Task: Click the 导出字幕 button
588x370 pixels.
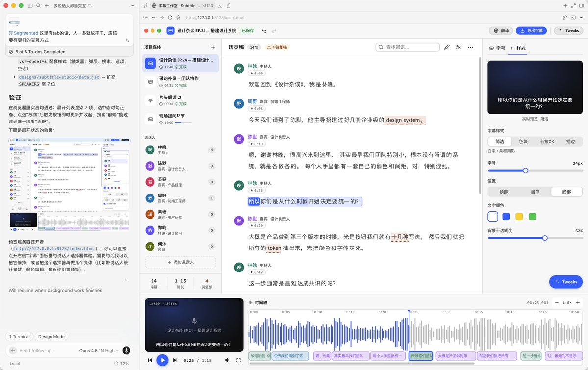Action: pos(532,31)
